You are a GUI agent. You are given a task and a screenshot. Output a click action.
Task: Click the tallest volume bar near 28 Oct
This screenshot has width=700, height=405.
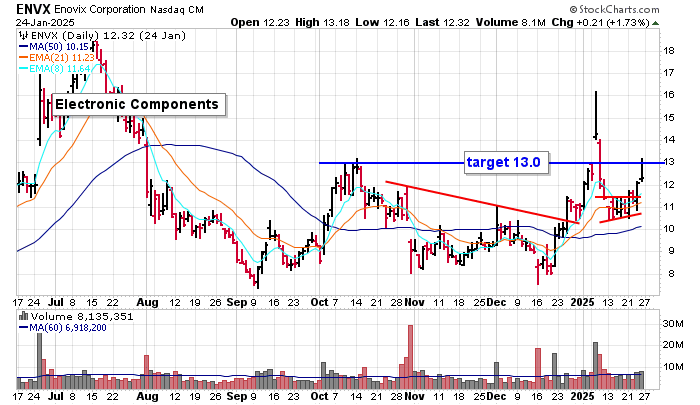(410, 357)
